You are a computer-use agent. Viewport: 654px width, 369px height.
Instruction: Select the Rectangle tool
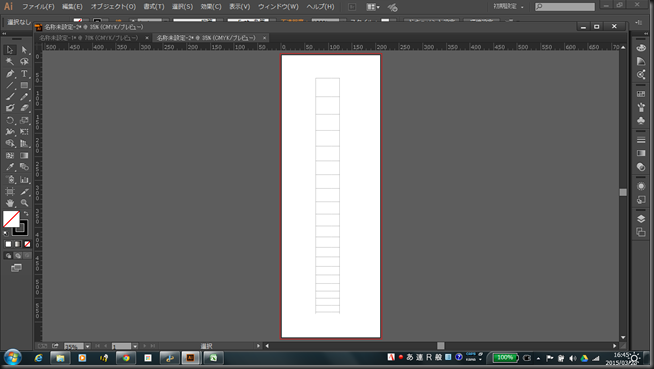coord(24,85)
